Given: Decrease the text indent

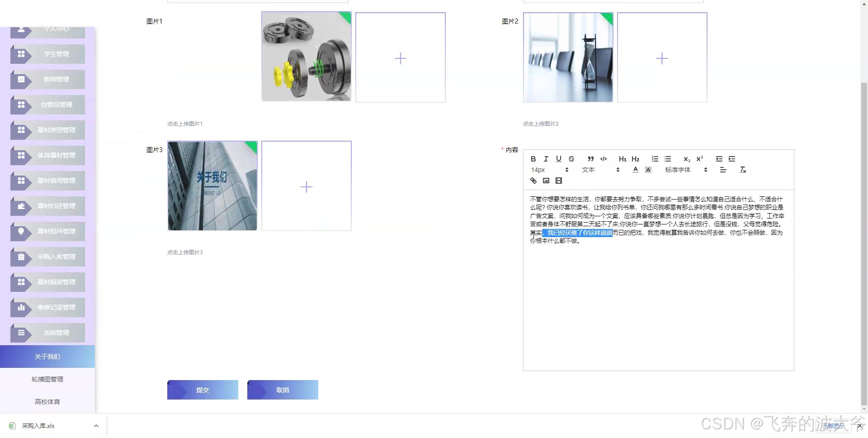Looking at the screenshot, I should click(x=719, y=159).
